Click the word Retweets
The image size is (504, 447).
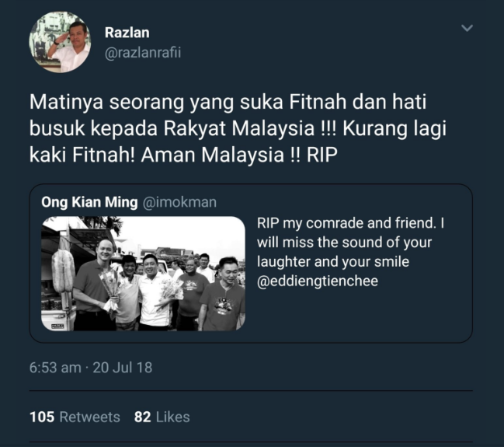(x=89, y=417)
